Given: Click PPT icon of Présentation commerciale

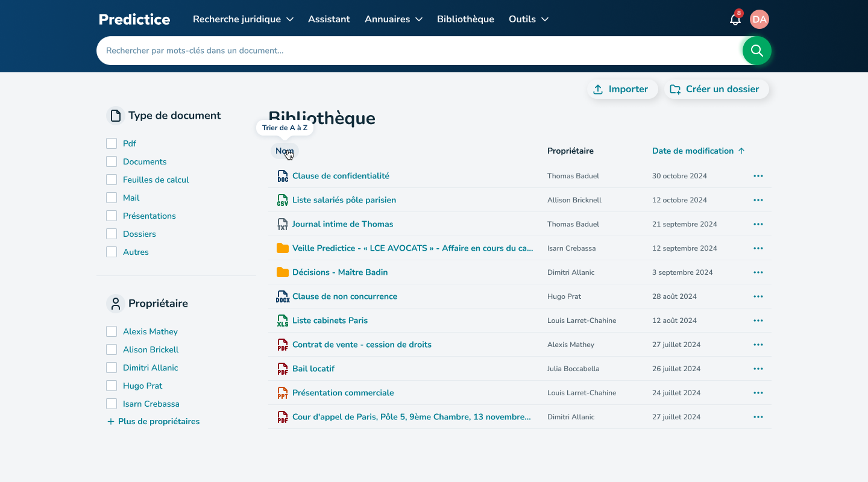Looking at the screenshot, I should [x=283, y=393].
